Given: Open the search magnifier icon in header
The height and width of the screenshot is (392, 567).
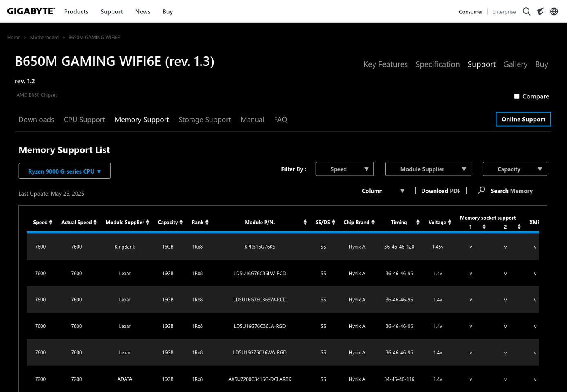Looking at the screenshot, I should 527,11.
